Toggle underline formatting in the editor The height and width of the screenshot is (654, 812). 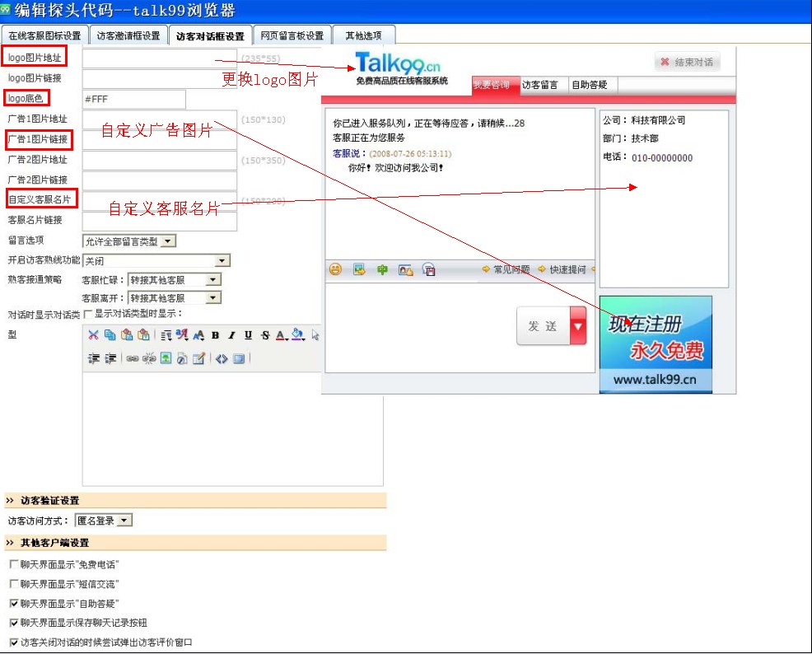[248, 335]
